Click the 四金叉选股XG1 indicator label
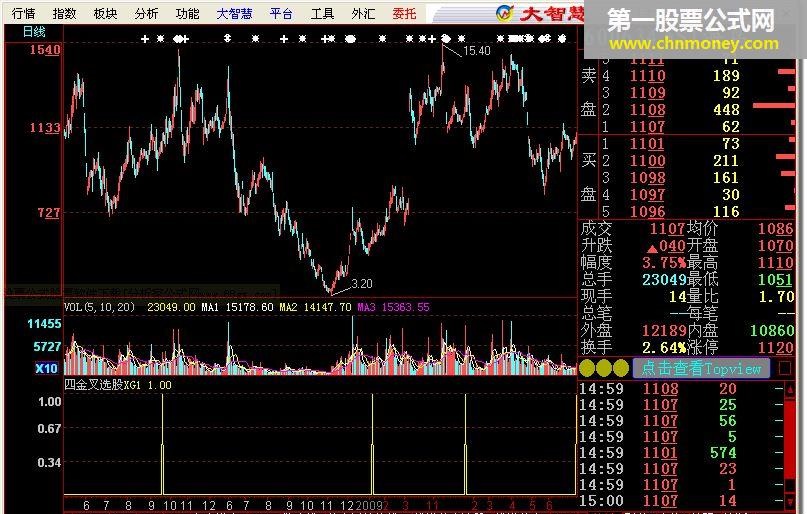Viewport: 807px width, 514px height. (102, 385)
